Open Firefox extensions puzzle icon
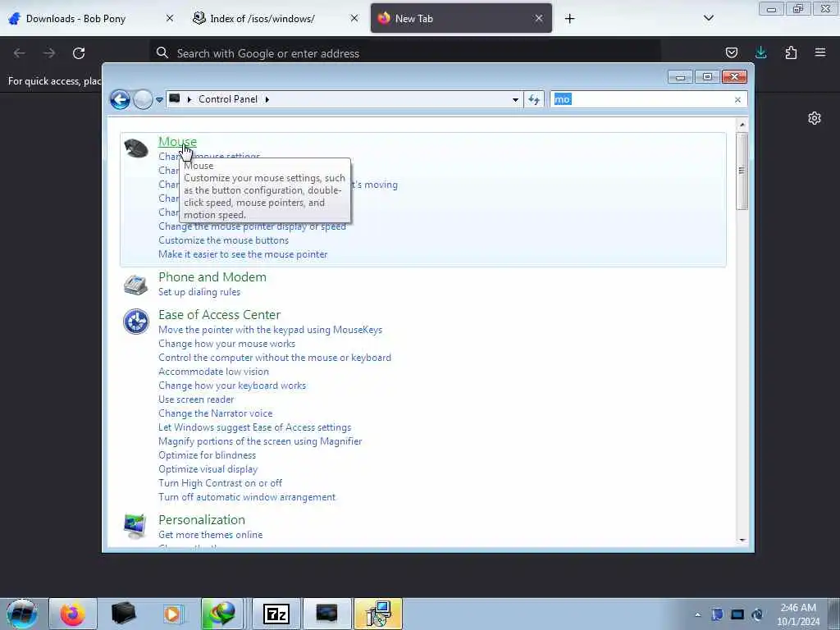Viewport: 840px width, 630px height. pos(791,52)
